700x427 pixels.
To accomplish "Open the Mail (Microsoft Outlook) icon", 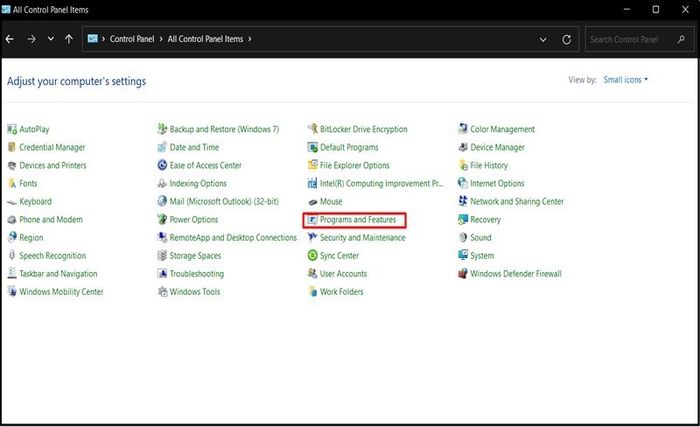I will 162,201.
